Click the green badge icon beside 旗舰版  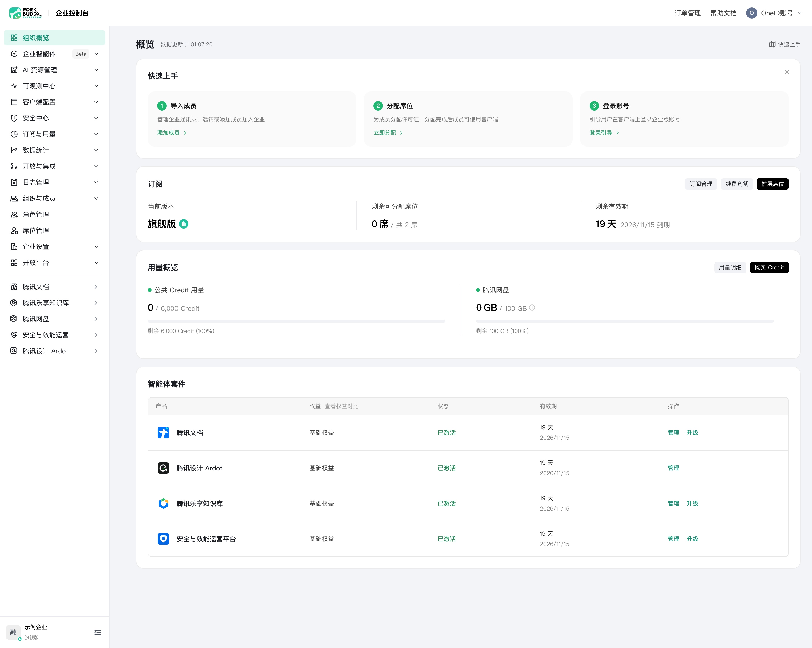pyautogui.click(x=183, y=224)
